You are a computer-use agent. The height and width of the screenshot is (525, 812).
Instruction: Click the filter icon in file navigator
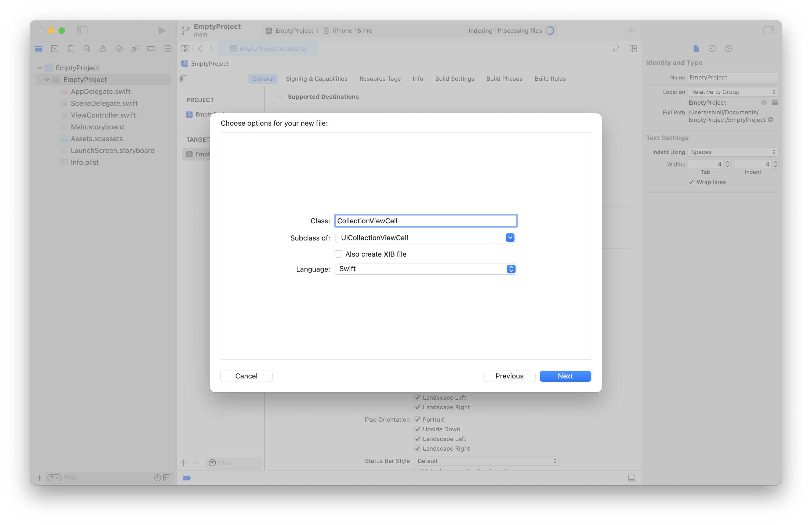click(x=53, y=477)
